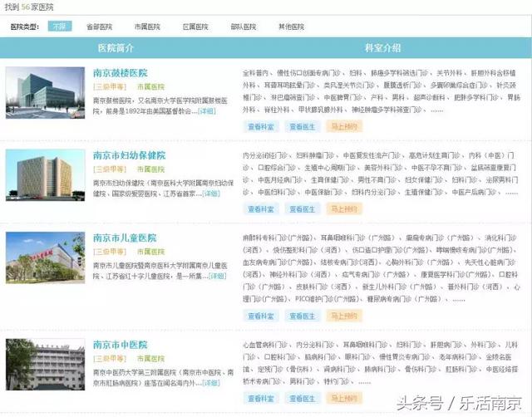The width and height of the screenshot is (532, 417).
Task: Open 南京市中医院 hospital title link
Action: point(121,345)
